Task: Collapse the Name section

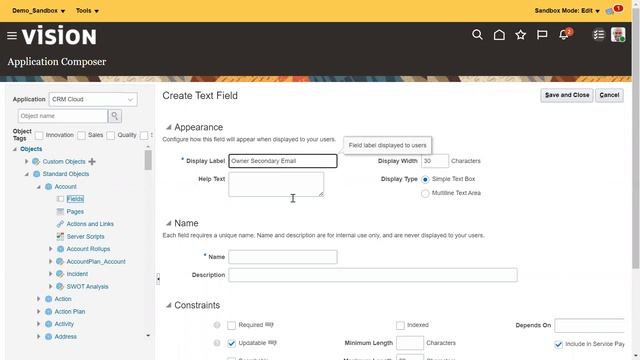Action: click(x=169, y=223)
